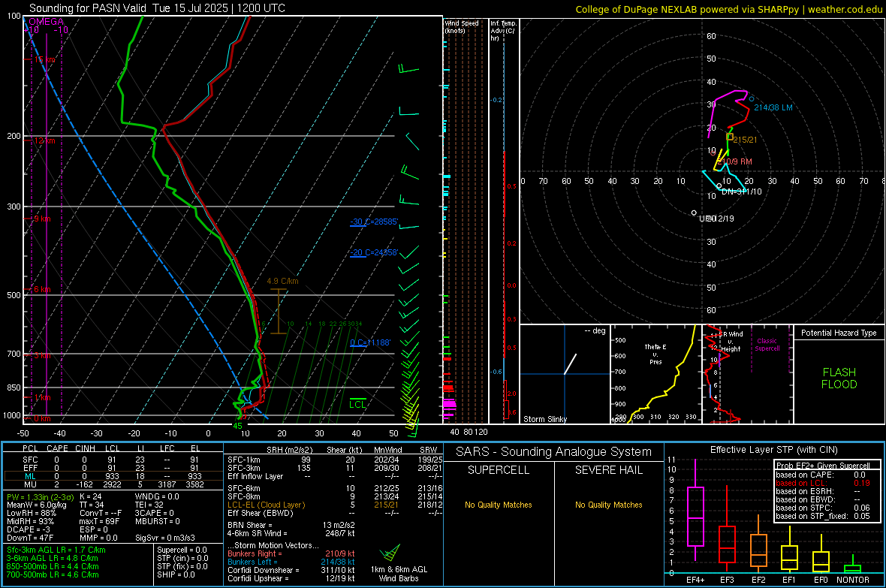Click the 'LCL-EL (Cloud Layer)' row
The image size is (886, 588).
tap(335, 505)
